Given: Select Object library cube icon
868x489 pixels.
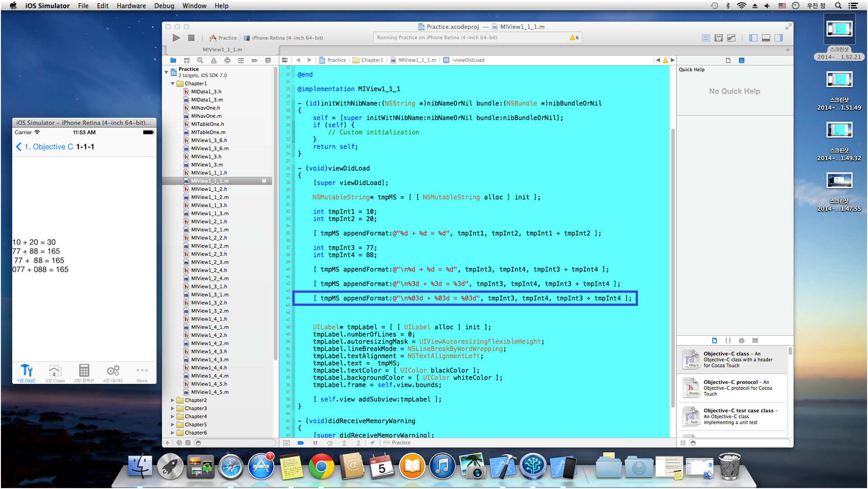Looking at the screenshot, I should click(742, 341).
